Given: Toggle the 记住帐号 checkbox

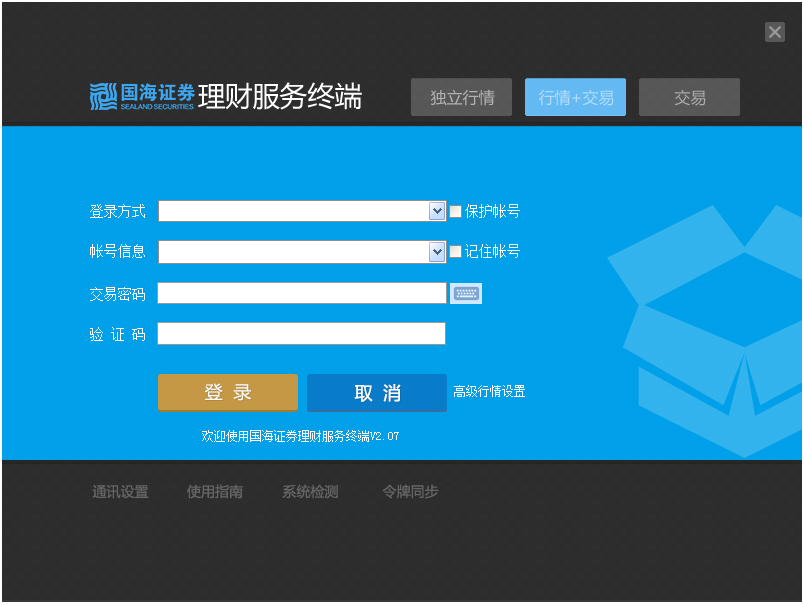Looking at the screenshot, I should (x=455, y=251).
